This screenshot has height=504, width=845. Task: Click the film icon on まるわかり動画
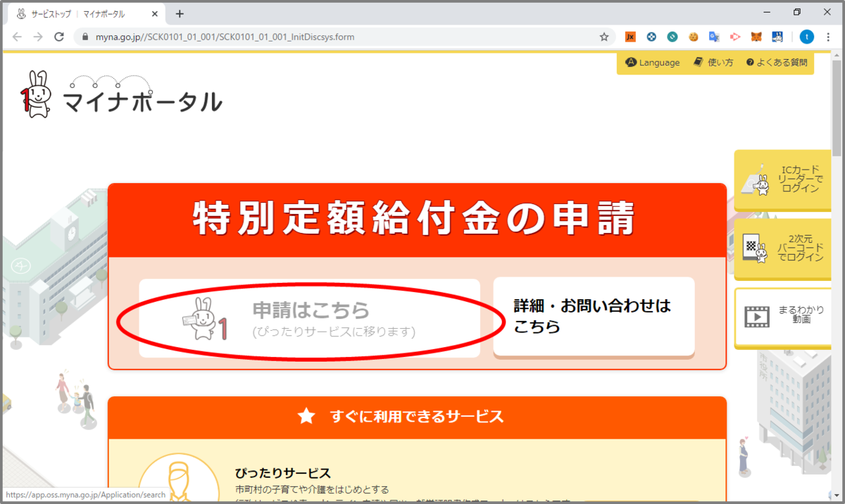pos(757,317)
